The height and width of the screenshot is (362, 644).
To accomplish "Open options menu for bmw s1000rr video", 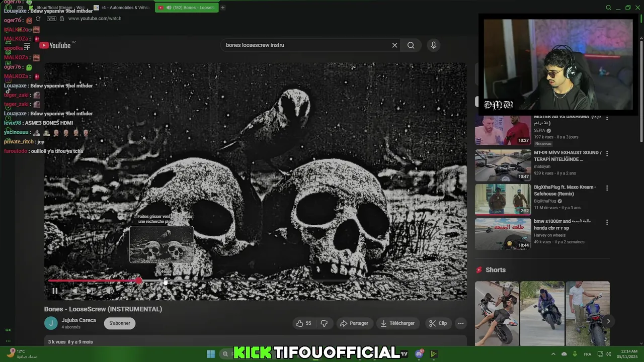I will tap(607, 222).
